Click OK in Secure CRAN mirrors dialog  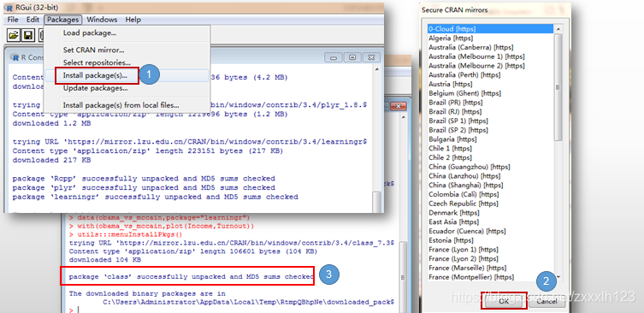pyautogui.click(x=504, y=301)
